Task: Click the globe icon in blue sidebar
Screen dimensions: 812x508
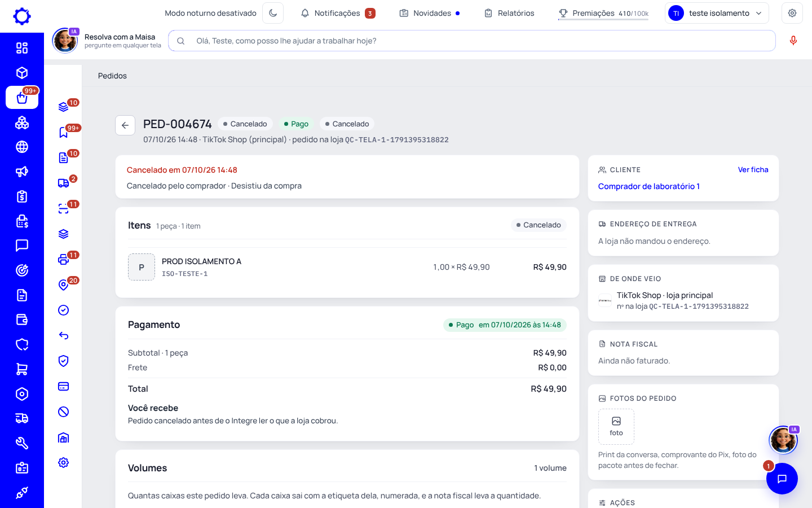Action: [x=22, y=147]
